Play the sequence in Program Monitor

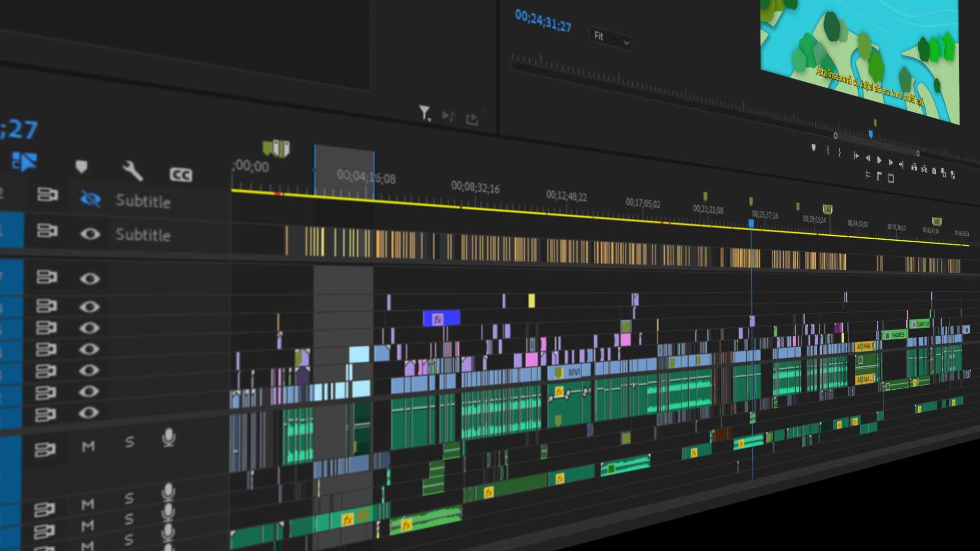[x=879, y=160]
